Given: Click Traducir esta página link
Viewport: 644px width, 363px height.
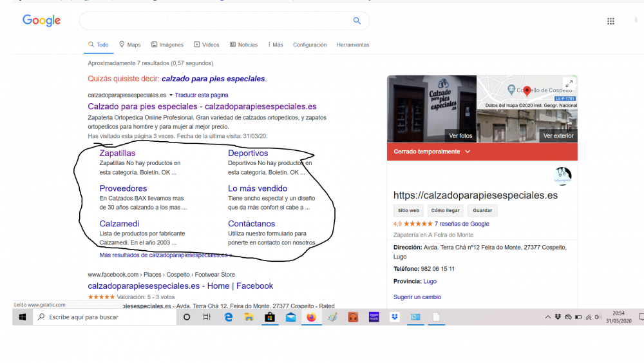Looking at the screenshot, I should (x=201, y=95).
